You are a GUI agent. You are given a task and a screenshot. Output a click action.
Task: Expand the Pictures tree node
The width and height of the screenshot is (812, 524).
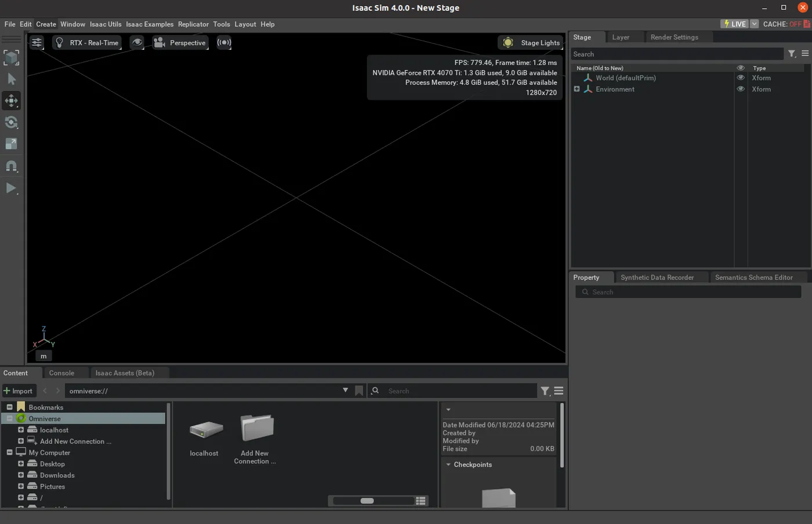(x=21, y=486)
